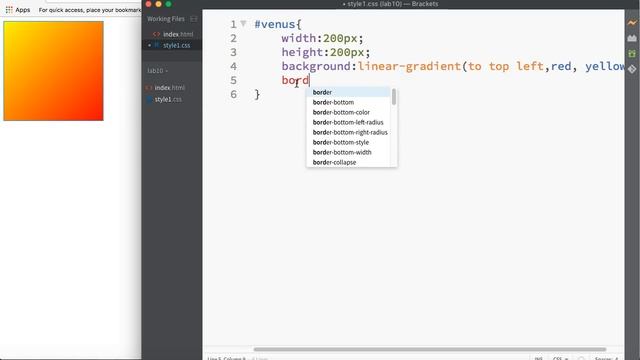Screen dimensions: 640x360
Task: Open index.html in lab10 file tree
Action: 169,88
